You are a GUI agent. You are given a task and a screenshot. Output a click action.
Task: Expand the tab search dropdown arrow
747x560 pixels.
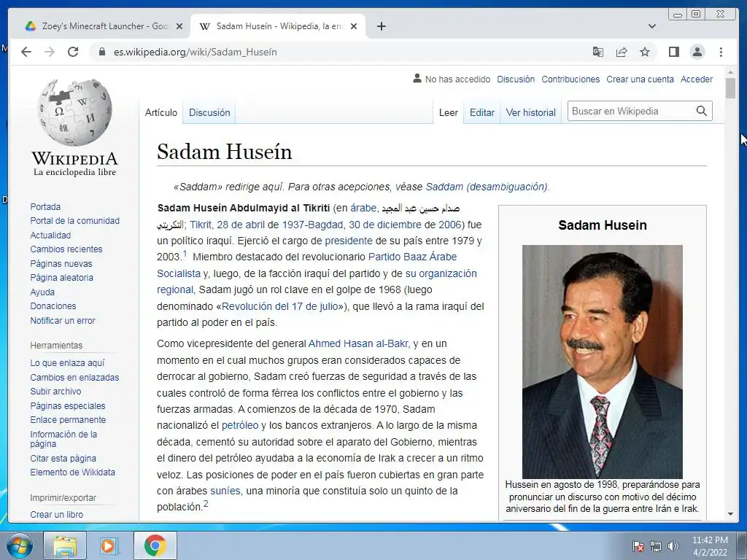tap(651, 26)
